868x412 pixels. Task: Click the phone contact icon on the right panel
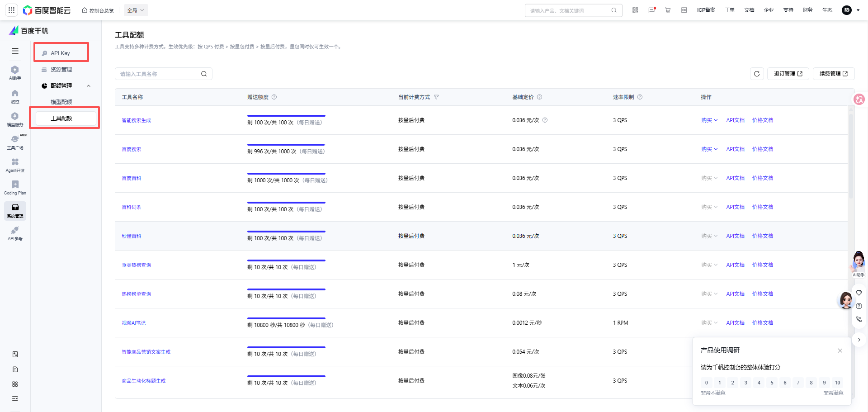pos(859,319)
